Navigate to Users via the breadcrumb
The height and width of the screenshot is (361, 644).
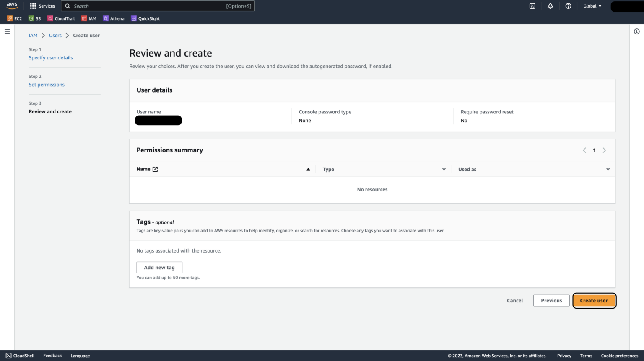[55, 35]
